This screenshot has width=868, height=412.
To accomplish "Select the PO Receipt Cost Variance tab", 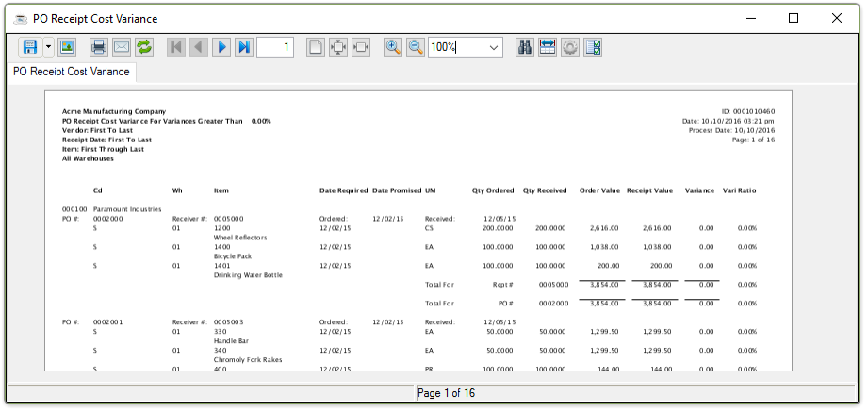I will click(x=72, y=72).
